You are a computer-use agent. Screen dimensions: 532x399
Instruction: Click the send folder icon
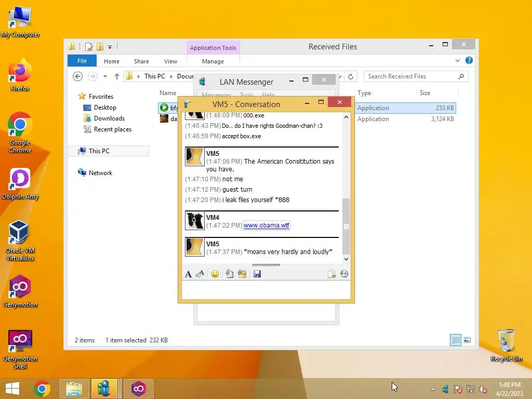(242, 274)
